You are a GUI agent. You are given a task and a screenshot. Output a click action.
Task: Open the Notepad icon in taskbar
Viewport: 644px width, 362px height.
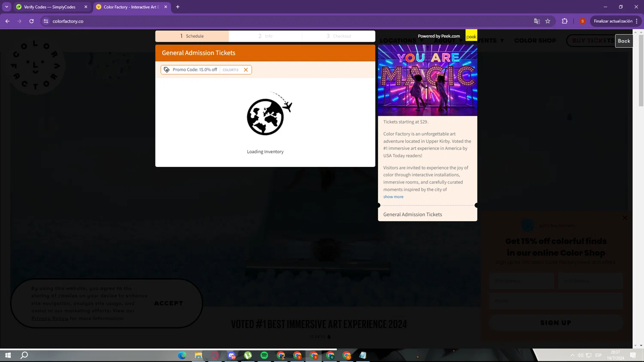363,355
